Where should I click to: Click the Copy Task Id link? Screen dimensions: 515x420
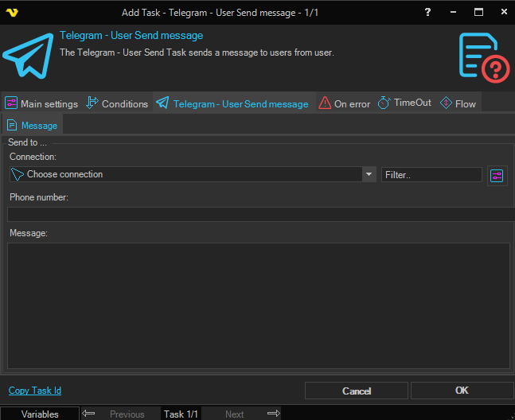click(35, 391)
